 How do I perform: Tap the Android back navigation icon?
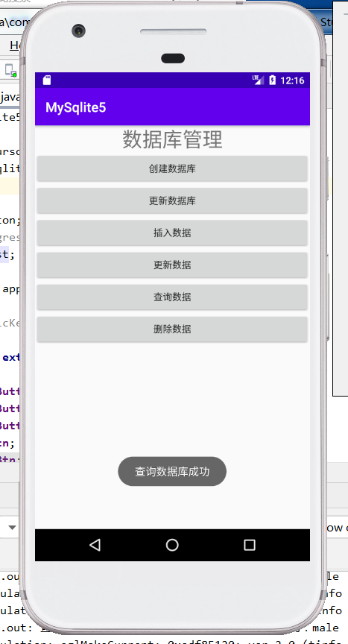point(95,545)
